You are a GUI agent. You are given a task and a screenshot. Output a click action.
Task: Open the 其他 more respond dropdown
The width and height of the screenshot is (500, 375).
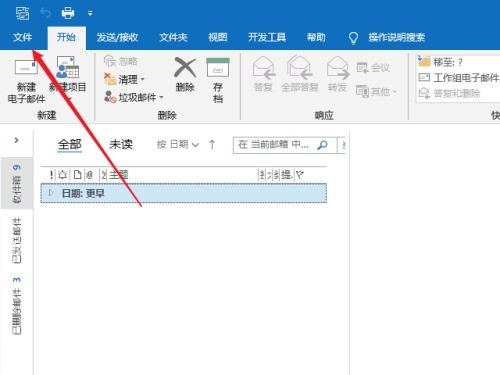pyautogui.click(x=377, y=91)
